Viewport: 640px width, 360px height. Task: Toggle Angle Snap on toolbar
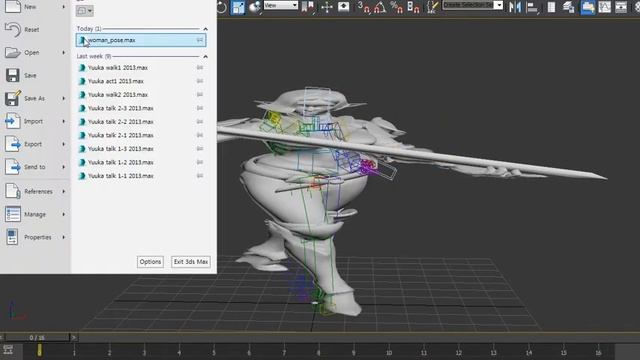[380, 7]
